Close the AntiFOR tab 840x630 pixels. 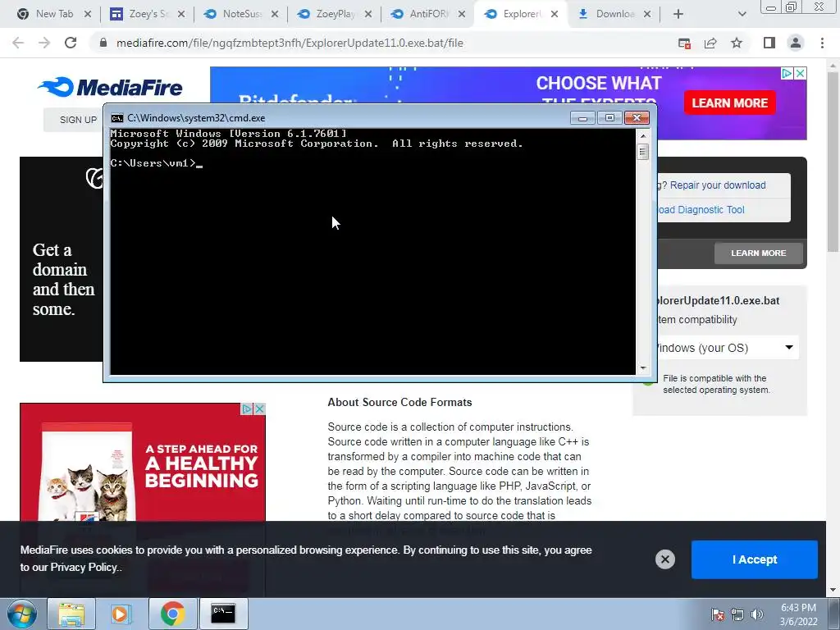(461, 14)
